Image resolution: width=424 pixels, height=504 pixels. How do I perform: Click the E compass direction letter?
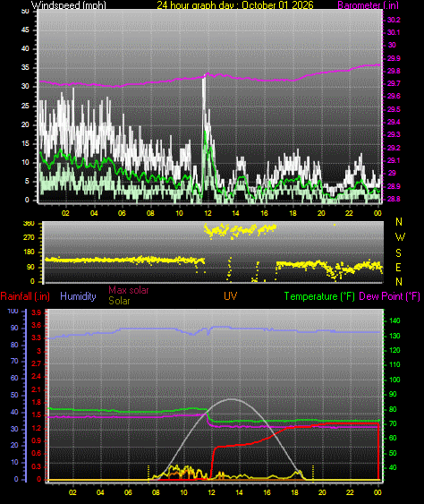tap(398, 268)
